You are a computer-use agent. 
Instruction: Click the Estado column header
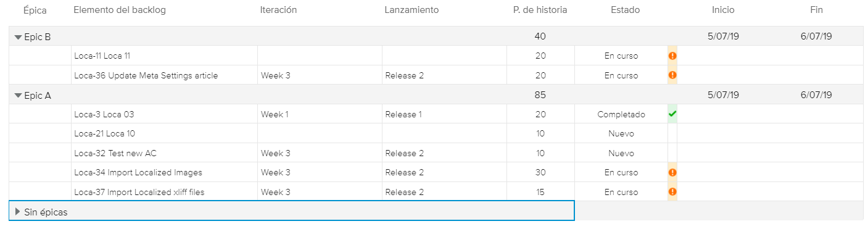625,10
